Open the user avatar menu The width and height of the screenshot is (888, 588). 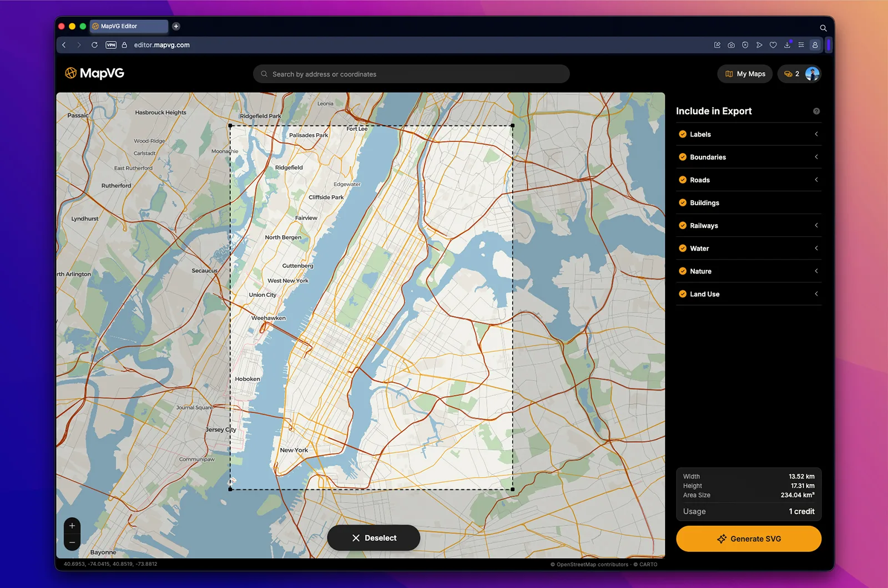point(813,74)
